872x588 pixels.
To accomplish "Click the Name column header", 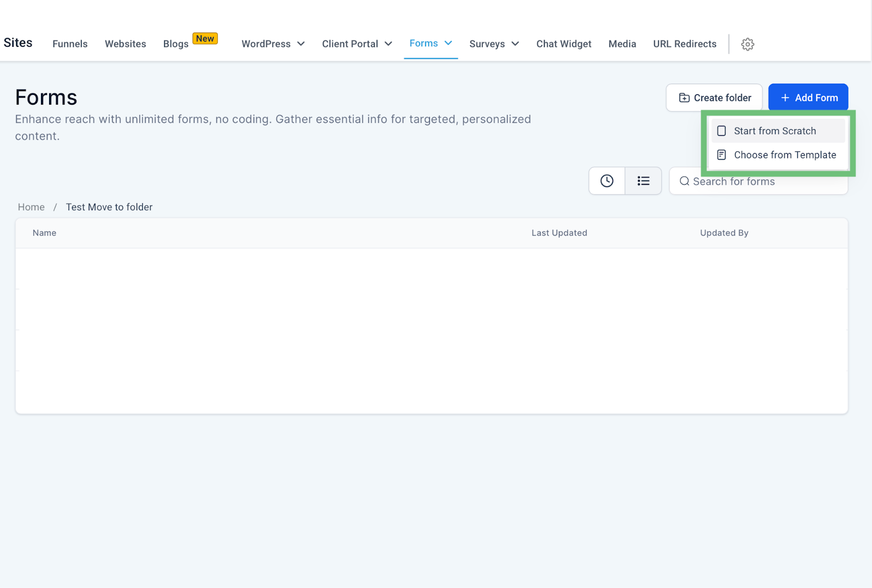I will 44,233.
